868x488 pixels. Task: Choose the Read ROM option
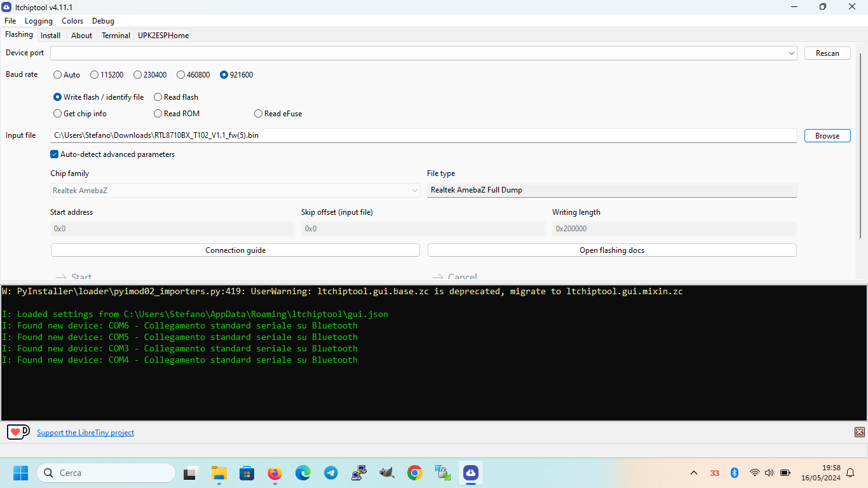tap(177, 114)
